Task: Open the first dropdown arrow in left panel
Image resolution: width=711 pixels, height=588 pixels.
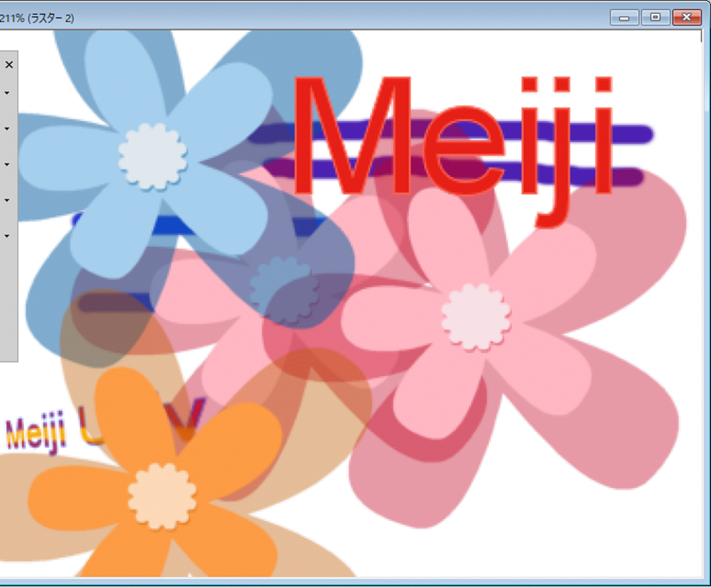Action: click(x=7, y=93)
